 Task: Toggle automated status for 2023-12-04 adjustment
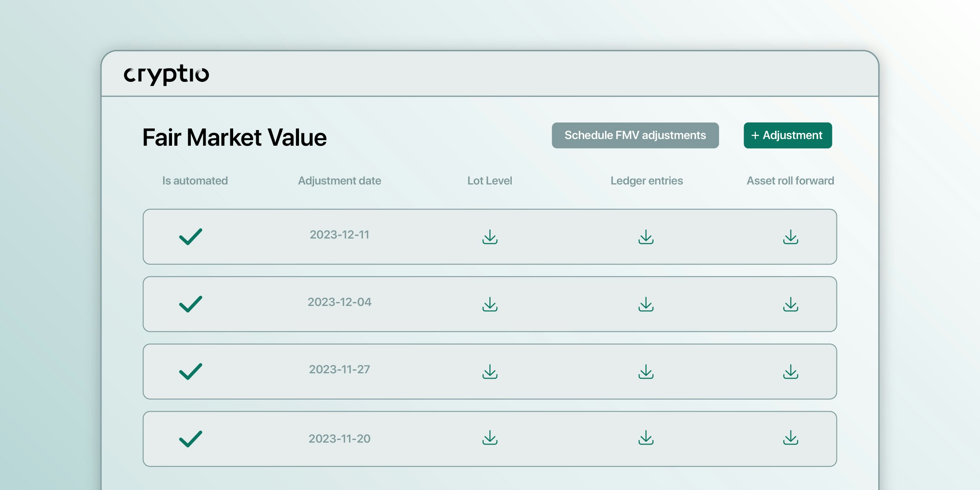(x=191, y=303)
